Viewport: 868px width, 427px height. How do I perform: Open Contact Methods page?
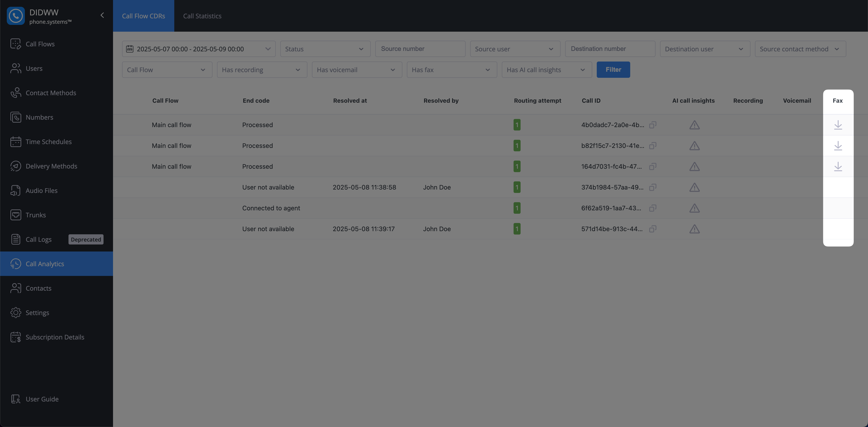click(57, 93)
